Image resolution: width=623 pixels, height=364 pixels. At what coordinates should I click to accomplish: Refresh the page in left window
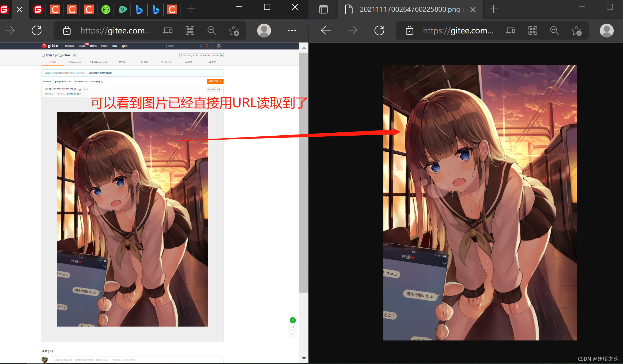click(x=37, y=30)
